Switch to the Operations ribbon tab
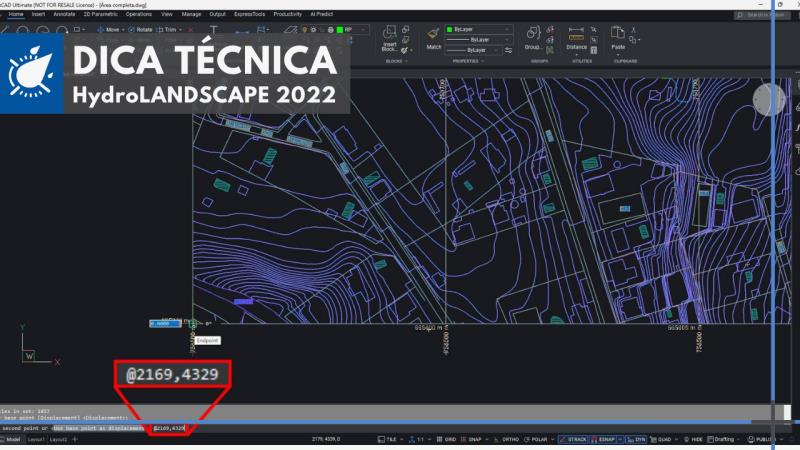Screen dimensions: 800x450 coord(139,14)
